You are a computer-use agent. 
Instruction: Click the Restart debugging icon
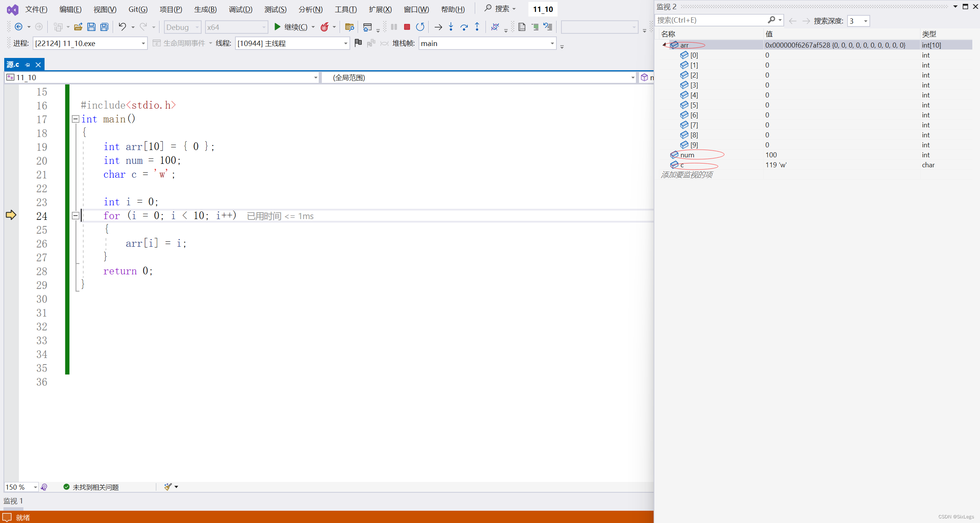420,27
